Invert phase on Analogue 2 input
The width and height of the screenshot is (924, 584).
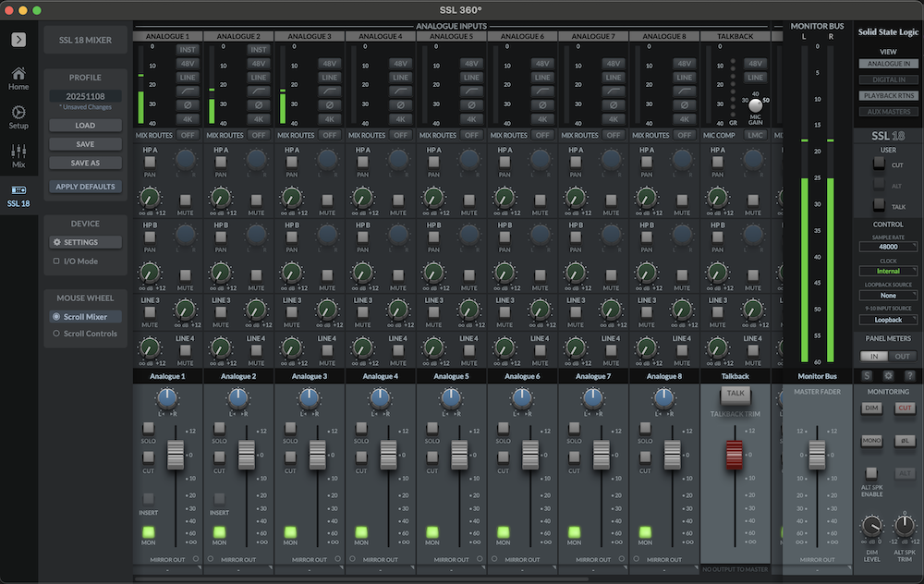point(259,105)
